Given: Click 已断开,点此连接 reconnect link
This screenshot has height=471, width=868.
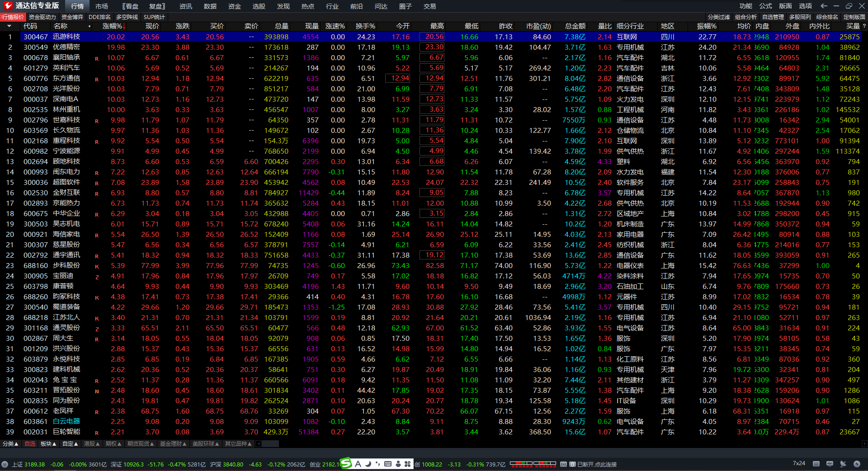Looking at the screenshot, I should click(597, 464).
